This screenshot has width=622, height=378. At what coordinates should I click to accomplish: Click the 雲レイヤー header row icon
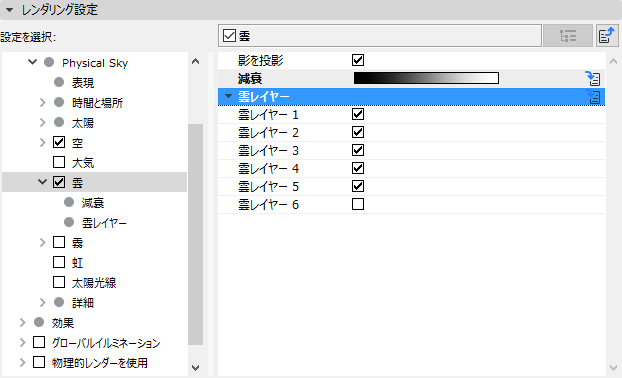coord(594,96)
